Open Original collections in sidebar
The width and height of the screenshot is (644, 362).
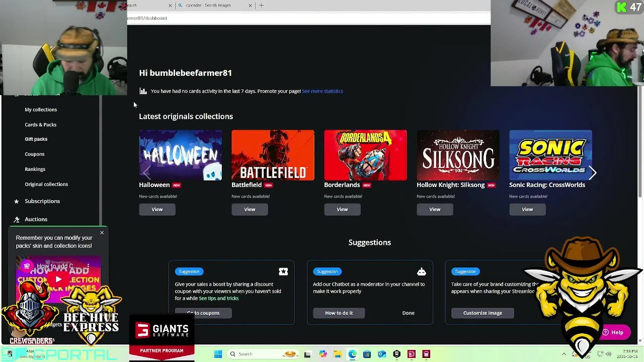tap(46, 185)
